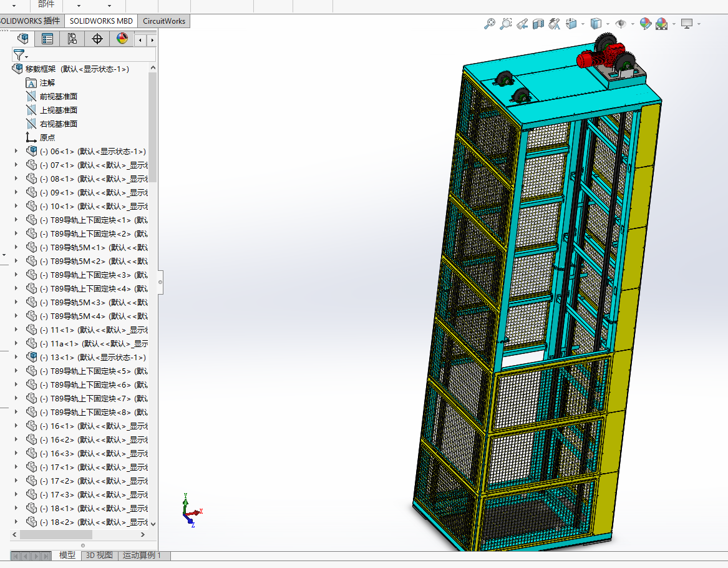The image size is (728, 568).
Task: Open the ConfigurationManager tab
Action: tap(72, 39)
